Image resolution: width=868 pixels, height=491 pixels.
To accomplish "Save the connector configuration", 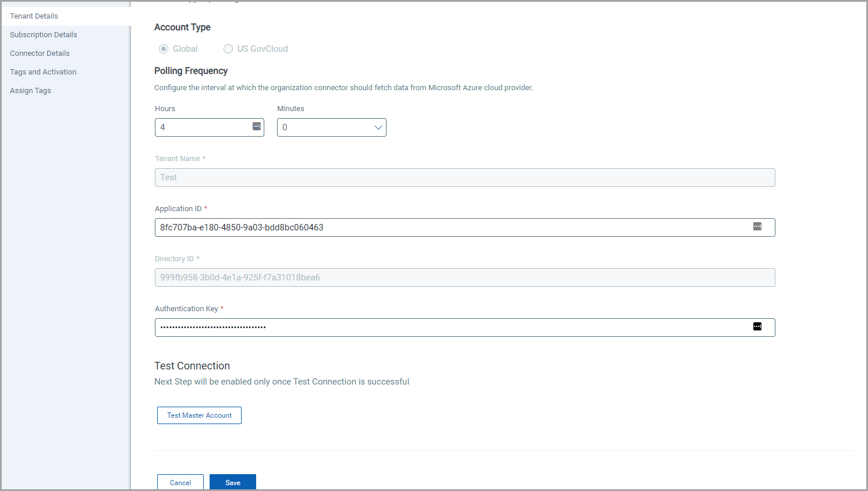I will [233, 482].
